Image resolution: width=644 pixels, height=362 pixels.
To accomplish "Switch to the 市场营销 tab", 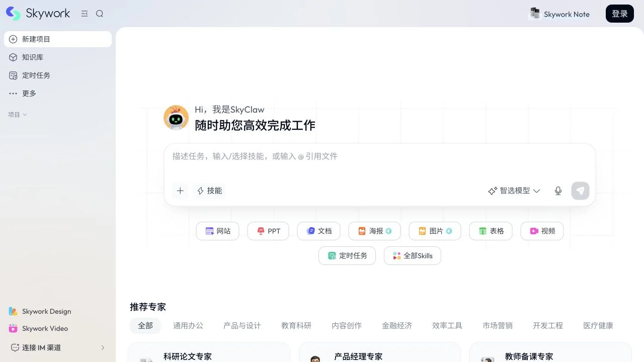I will click(x=498, y=326).
